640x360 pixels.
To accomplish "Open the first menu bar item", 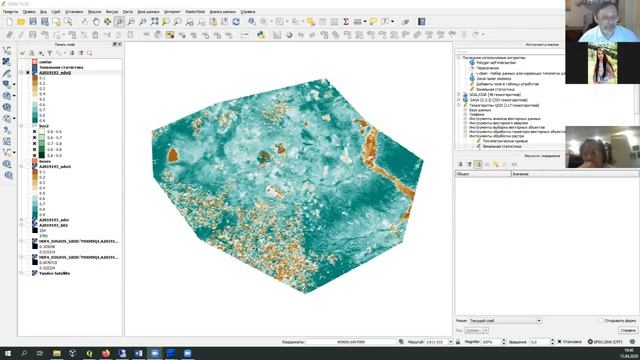I will pyautogui.click(x=10, y=12).
